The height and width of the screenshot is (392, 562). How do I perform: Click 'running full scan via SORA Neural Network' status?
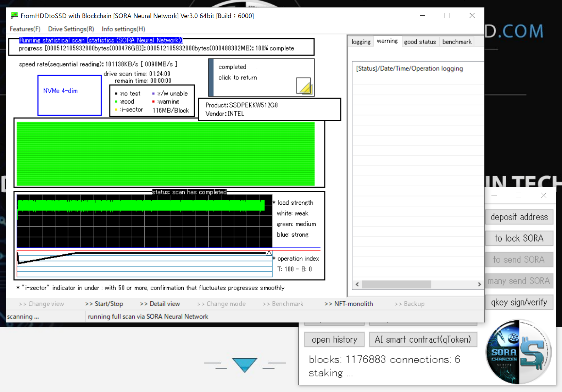[148, 317]
